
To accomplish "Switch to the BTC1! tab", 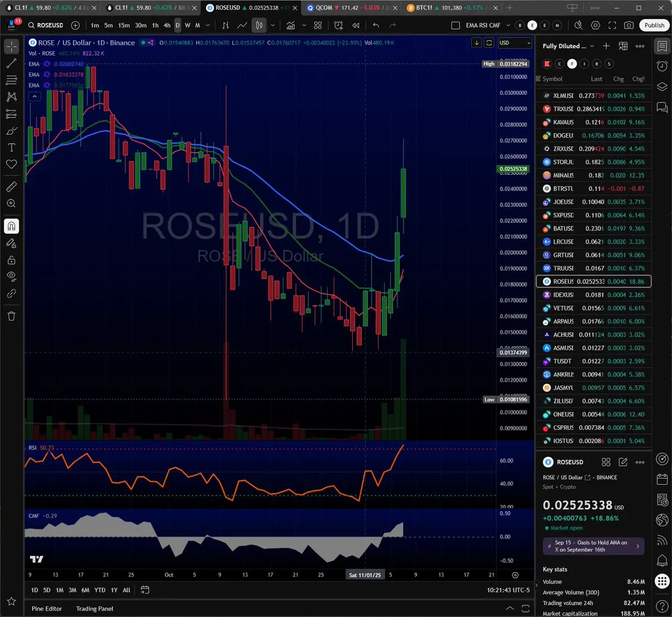I will (451, 8).
